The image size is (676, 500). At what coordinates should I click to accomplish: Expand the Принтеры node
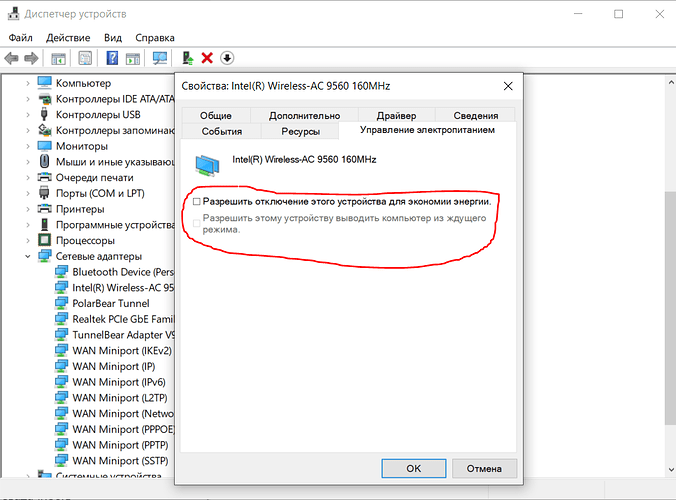click(28, 209)
